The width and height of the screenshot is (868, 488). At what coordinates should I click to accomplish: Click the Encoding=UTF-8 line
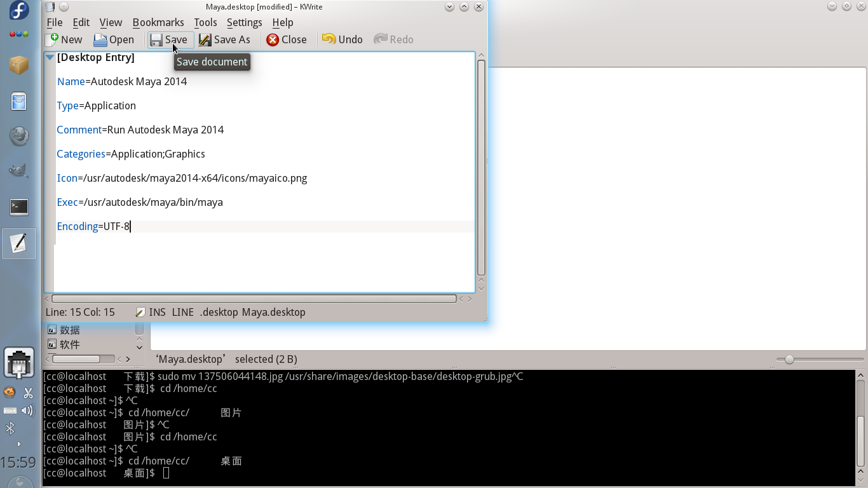coord(93,226)
